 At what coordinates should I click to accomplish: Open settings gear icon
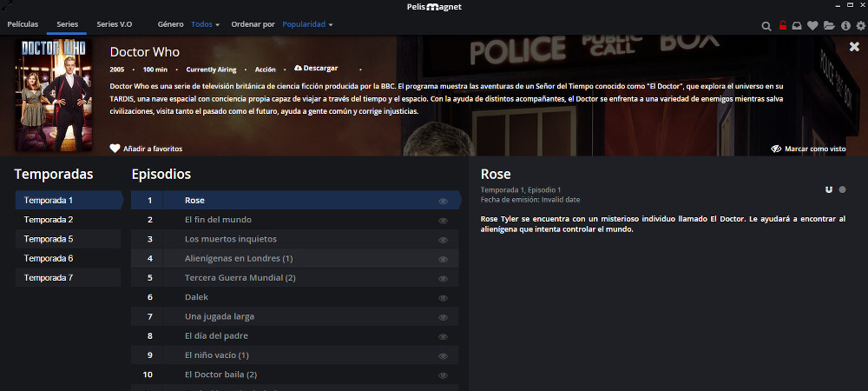pos(860,26)
